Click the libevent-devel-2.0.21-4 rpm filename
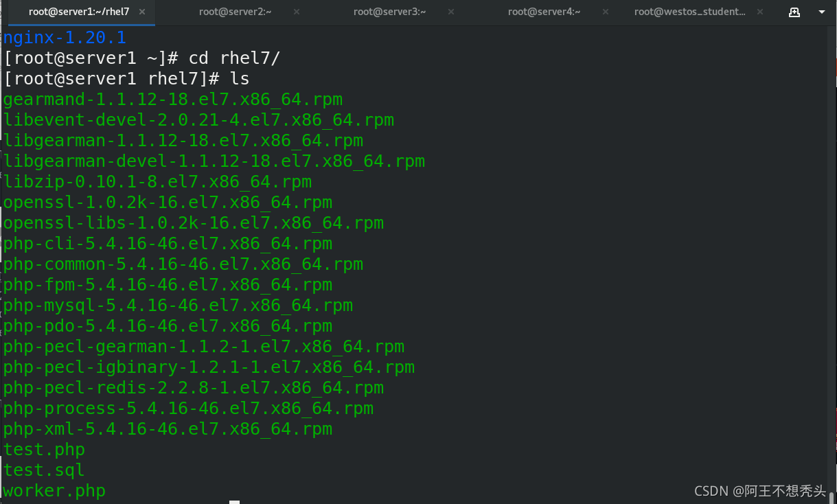 [198, 120]
